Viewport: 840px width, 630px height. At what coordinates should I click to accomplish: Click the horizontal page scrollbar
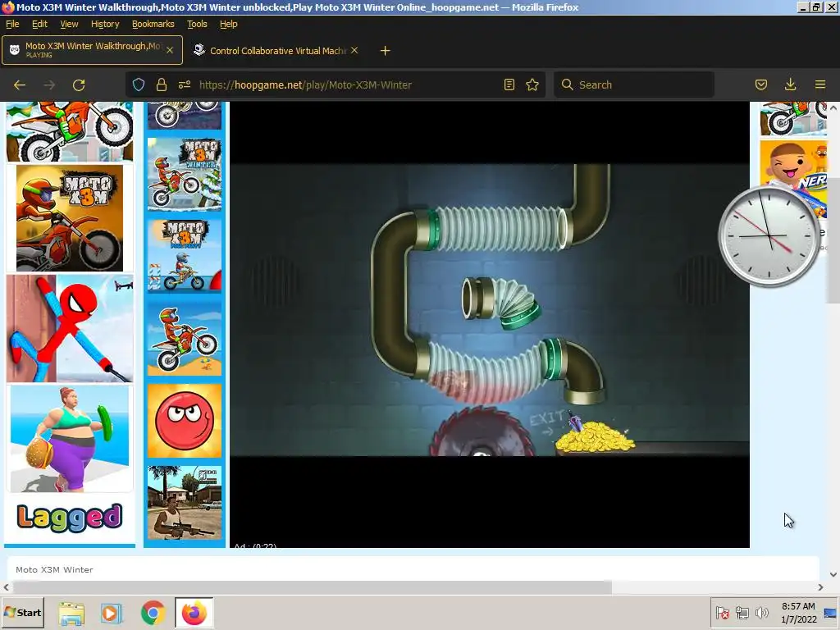(x=311, y=587)
